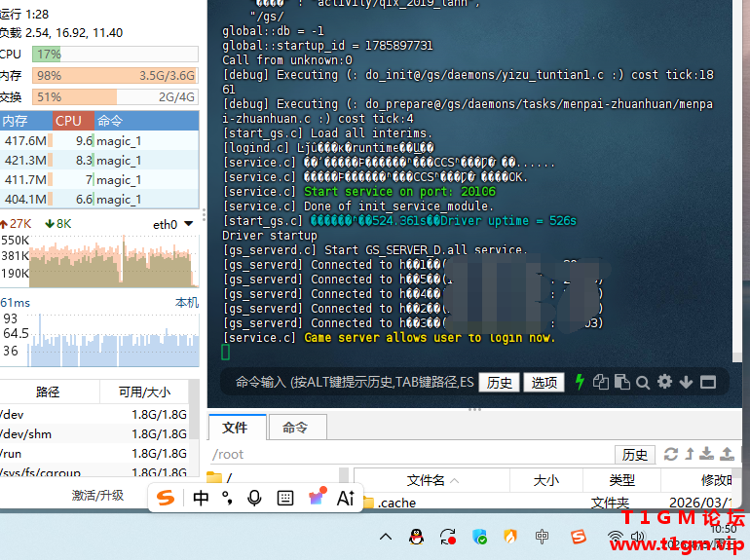Select the /dev disk row
The image size is (750, 560).
[94, 414]
